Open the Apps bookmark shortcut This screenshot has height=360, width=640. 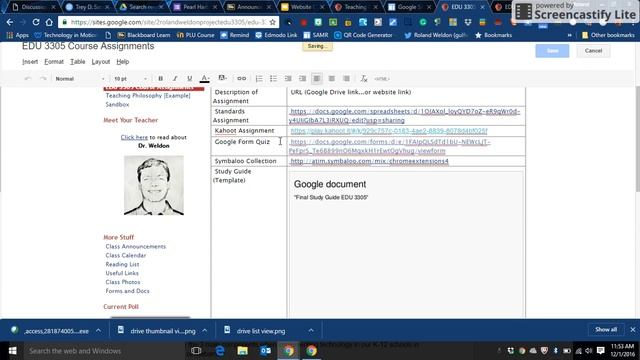tap(18, 35)
